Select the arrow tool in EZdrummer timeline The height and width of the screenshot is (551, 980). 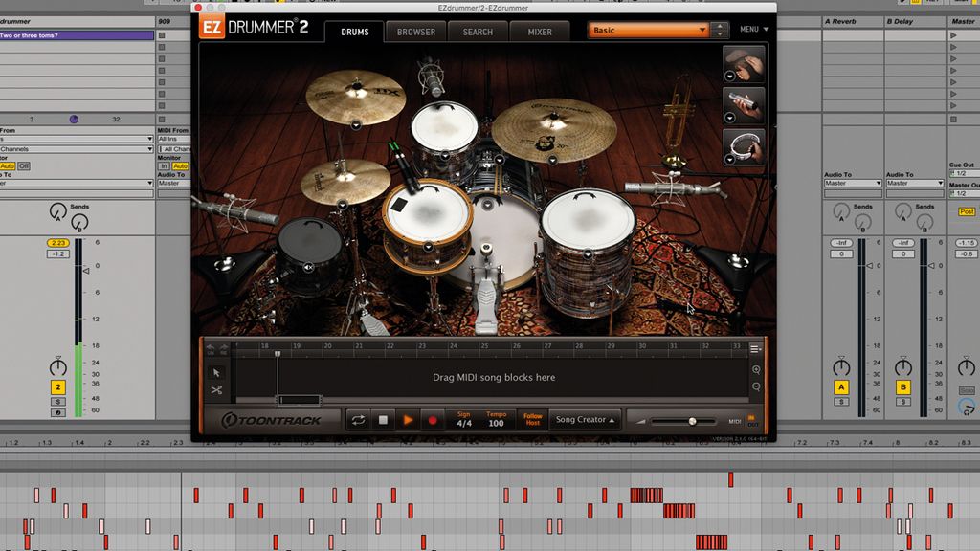(x=217, y=372)
